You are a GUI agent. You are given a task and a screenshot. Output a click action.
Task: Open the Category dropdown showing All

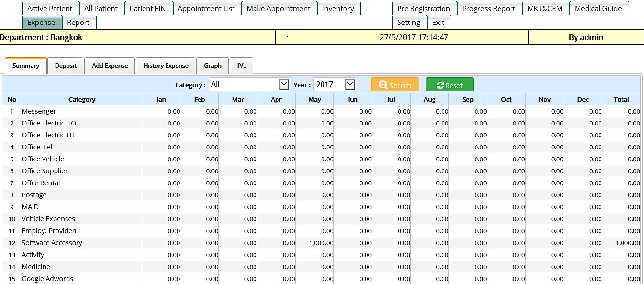tap(249, 84)
